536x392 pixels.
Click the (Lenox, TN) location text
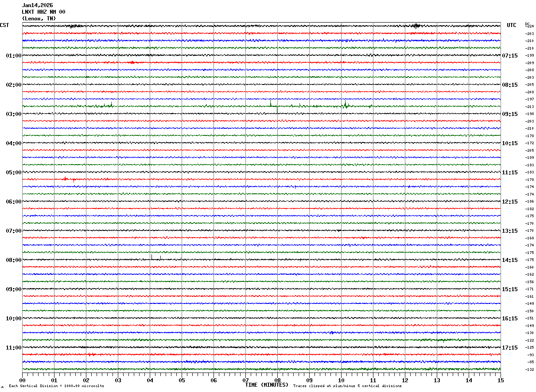click(x=39, y=19)
